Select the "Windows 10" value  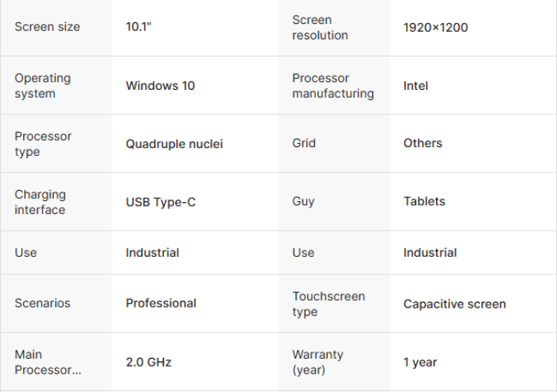[160, 85]
